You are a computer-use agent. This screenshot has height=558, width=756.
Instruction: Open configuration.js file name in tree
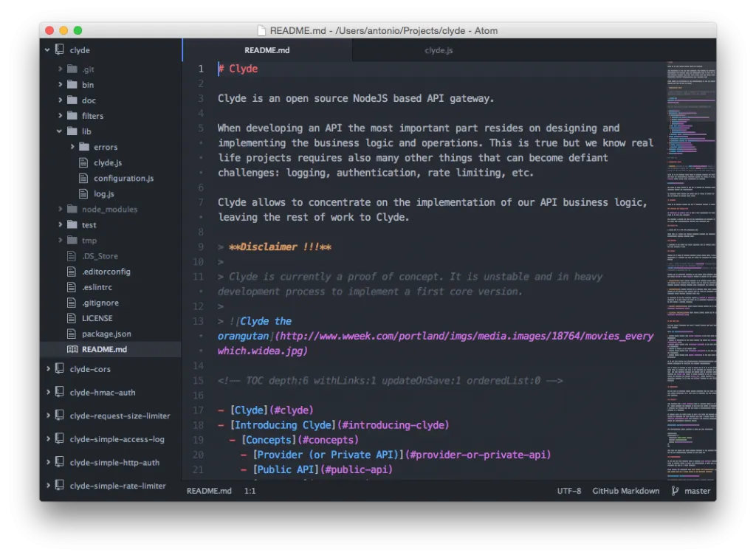(123, 178)
